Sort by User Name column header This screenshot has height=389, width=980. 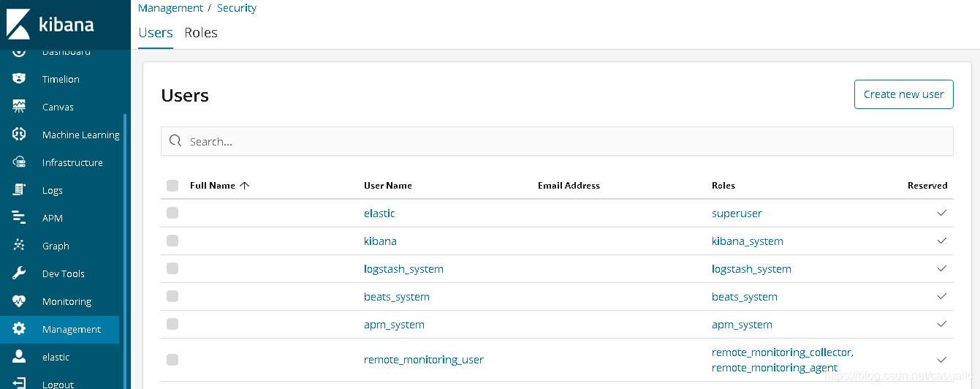coord(388,186)
